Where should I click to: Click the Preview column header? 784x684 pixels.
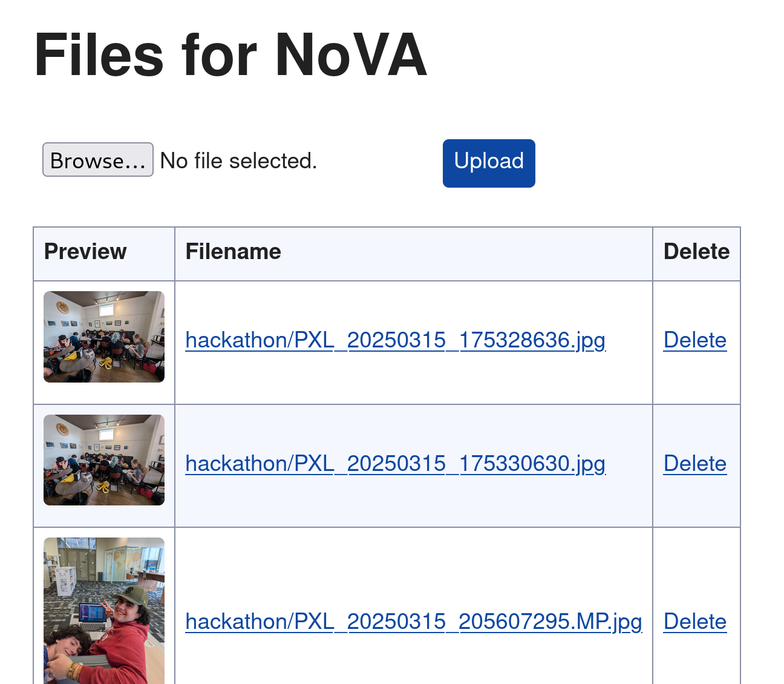(x=85, y=252)
